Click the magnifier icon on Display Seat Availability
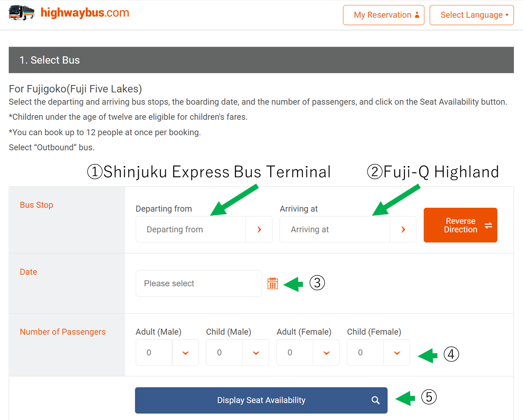 (375, 400)
